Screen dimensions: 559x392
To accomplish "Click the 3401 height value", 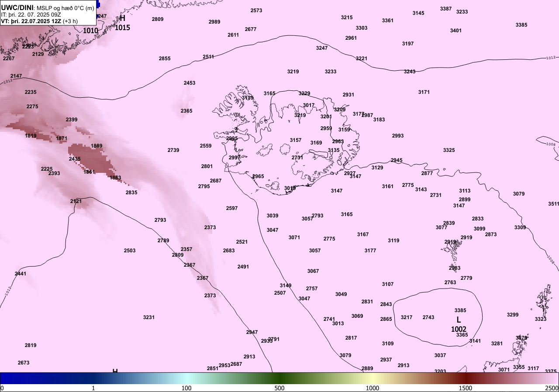I will [456, 31].
